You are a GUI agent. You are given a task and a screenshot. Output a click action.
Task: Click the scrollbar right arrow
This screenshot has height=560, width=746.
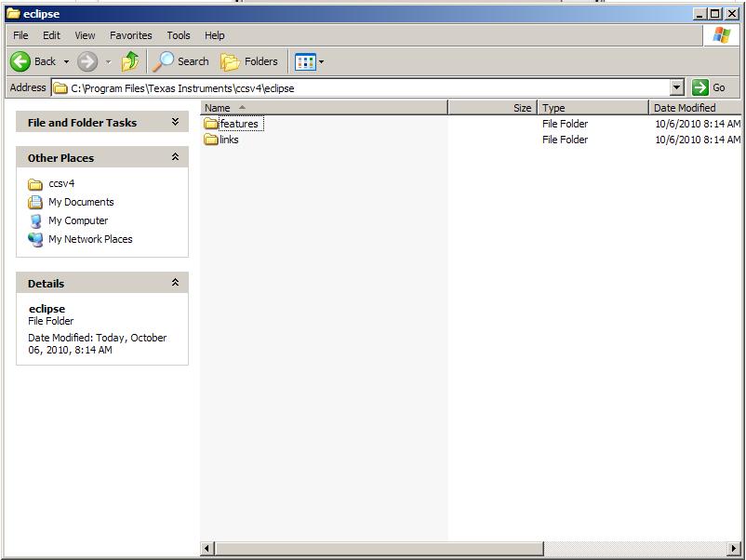click(x=734, y=549)
